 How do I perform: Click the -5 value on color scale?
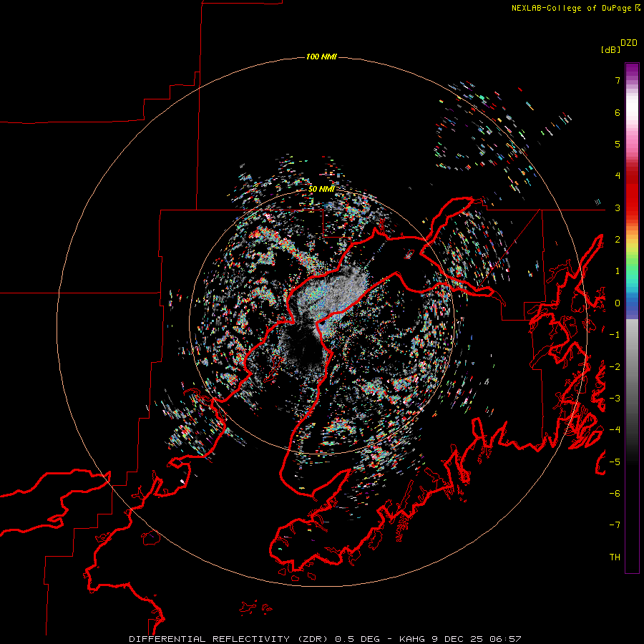pos(615,462)
